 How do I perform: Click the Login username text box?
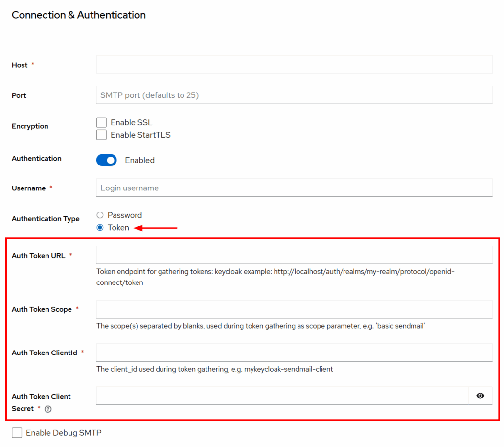pyautogui.click(x=294, y=188)
